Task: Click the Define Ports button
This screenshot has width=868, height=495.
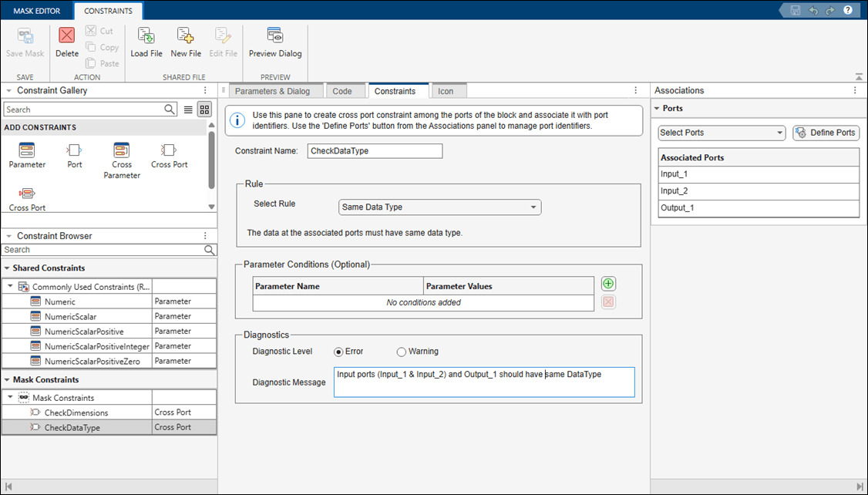Action: 826,133
